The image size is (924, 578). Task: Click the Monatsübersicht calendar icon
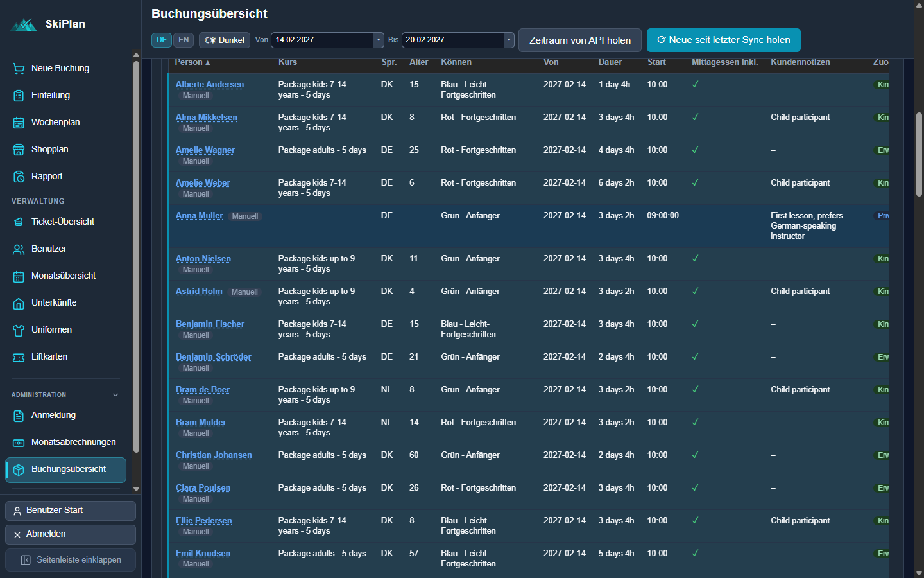point(19,276)
